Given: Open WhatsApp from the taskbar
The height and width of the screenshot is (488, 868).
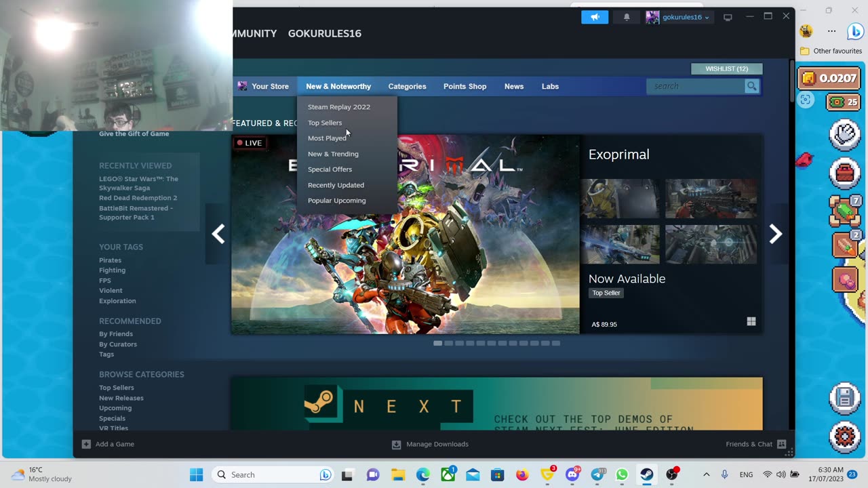Looking at the screenshot, I should coord(622,474).
